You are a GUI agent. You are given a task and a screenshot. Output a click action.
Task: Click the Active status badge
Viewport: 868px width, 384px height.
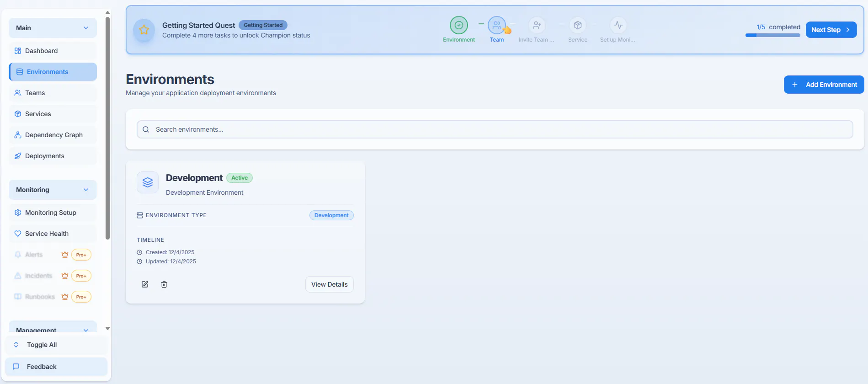(240, 178)
